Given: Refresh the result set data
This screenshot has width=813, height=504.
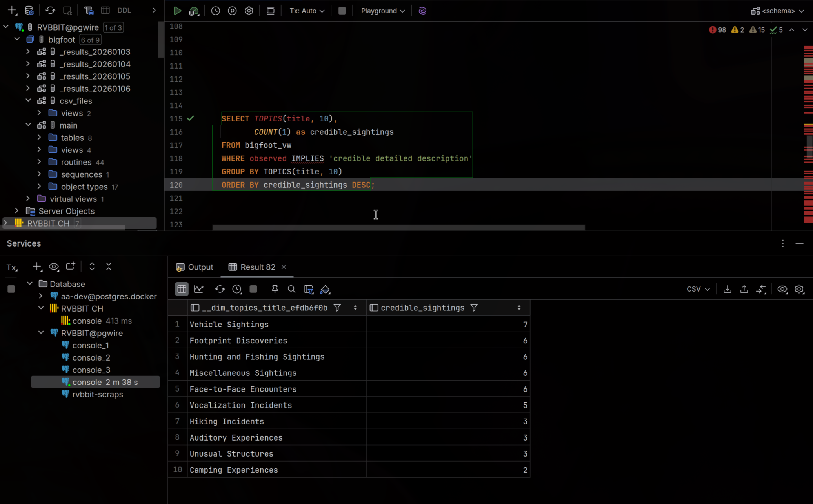Looking at the screenshot, I should [220, 289].
